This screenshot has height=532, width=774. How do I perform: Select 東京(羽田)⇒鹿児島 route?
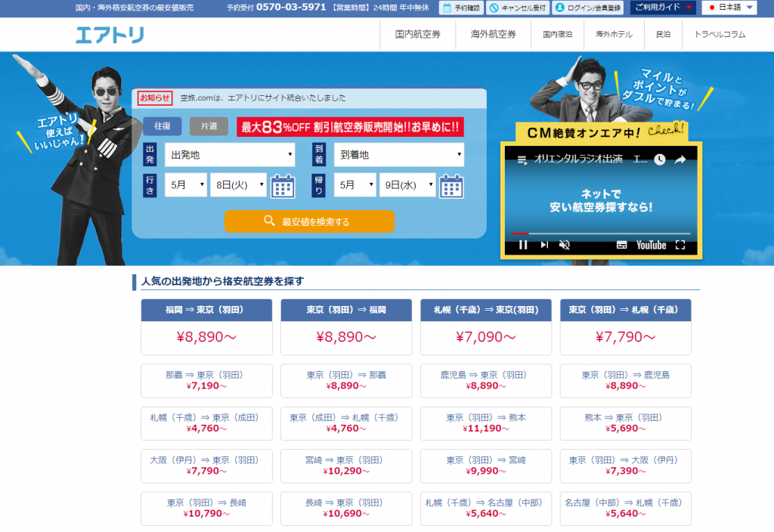(625, 381)
